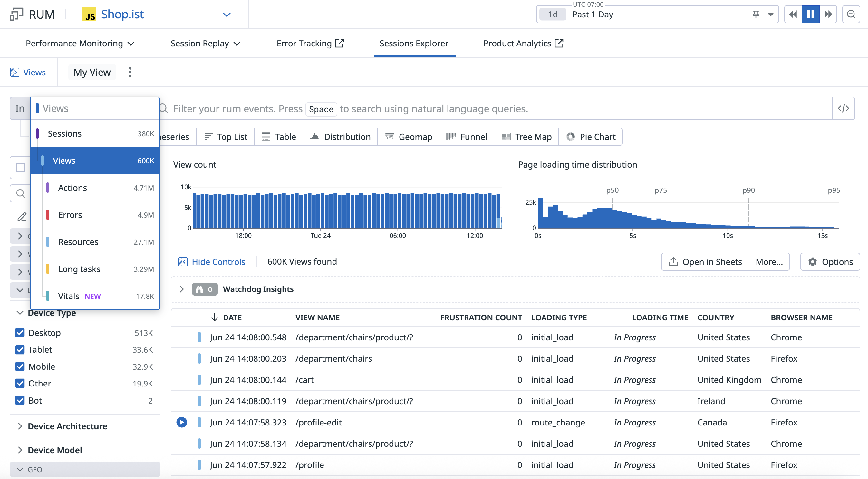Click the rum events search filter field
Viewport: 868px width, 479px height.
(x=495, y=109)
